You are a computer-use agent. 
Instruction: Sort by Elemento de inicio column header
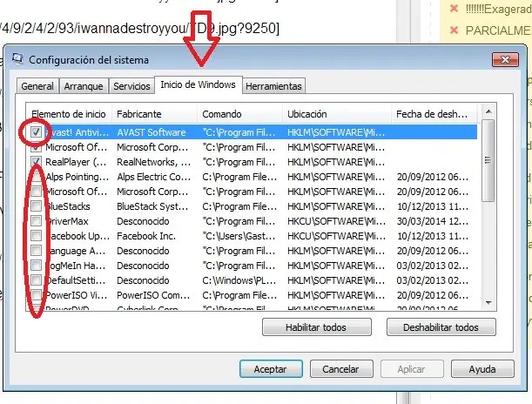pos(69,114)
